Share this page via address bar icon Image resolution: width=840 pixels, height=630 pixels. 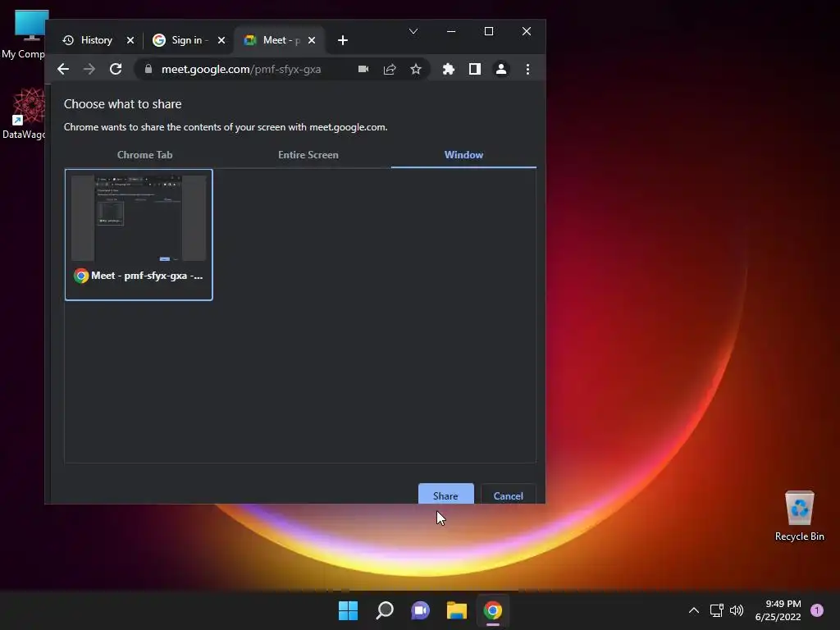tap(390, 69)
